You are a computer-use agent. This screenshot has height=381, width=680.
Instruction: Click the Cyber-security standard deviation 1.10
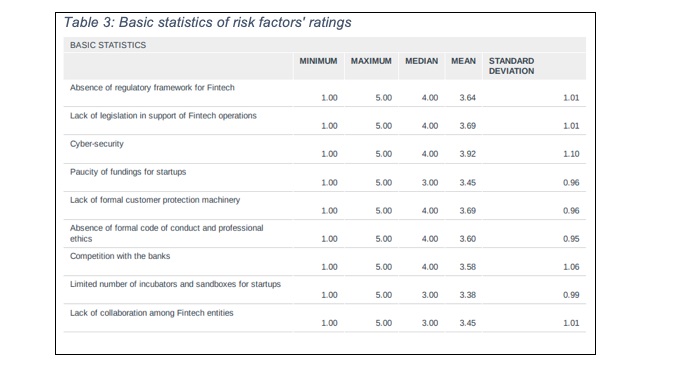tap(571, 154)
